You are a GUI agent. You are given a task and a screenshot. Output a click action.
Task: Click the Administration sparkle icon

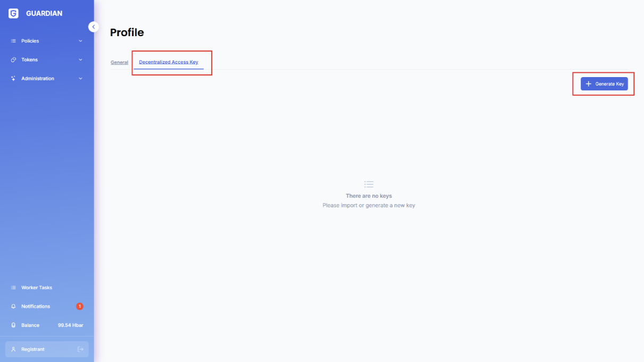tap(13, 79)
